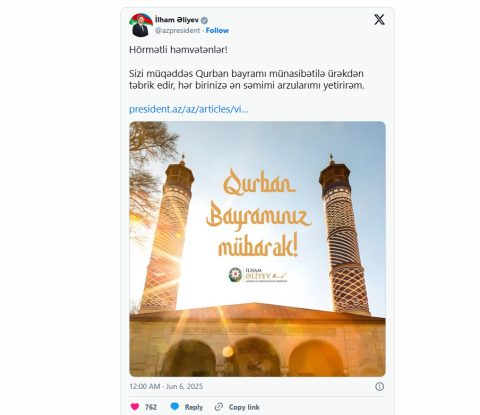The height and width of the screenshot is (415, 480).
Task: Click the Copy link label
Action: (244, 407)
